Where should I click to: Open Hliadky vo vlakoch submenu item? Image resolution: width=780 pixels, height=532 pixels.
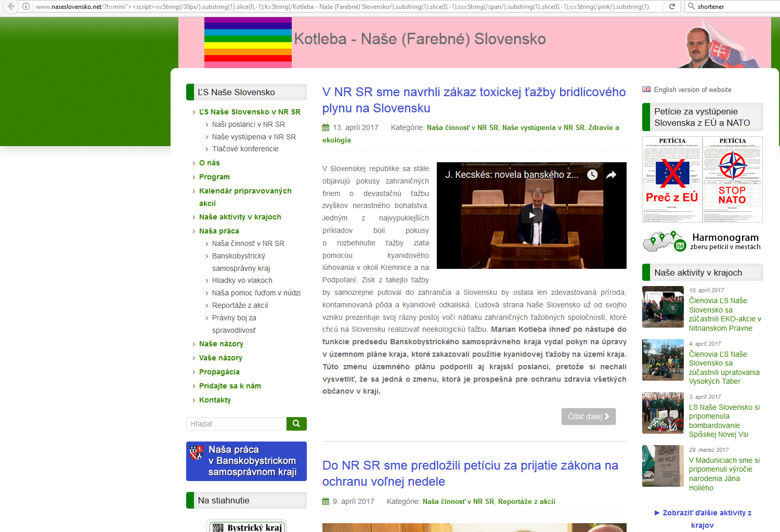click(x=242, y=280)
